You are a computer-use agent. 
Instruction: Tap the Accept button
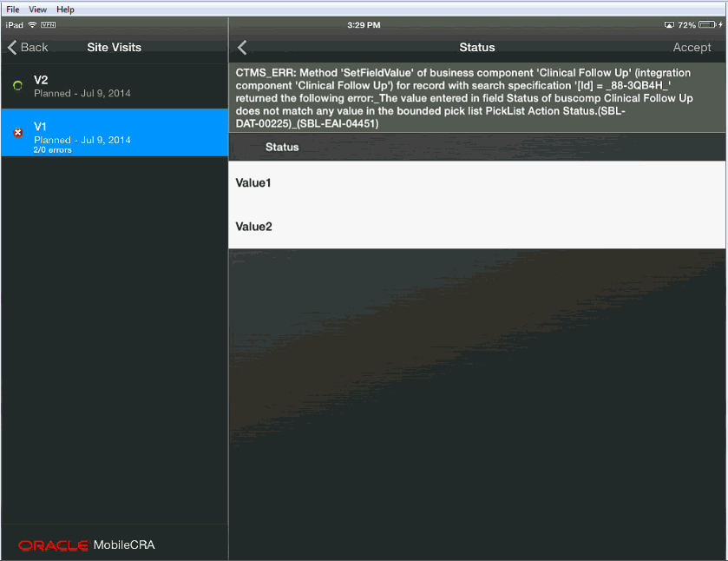tap(692, 48)
